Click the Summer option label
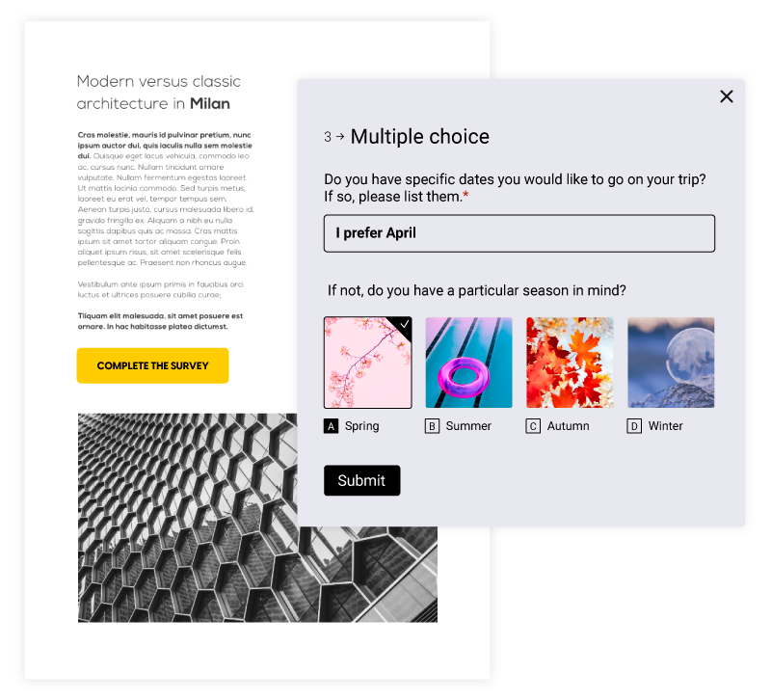This screenshot has height=700, width=771. point(468,426)
